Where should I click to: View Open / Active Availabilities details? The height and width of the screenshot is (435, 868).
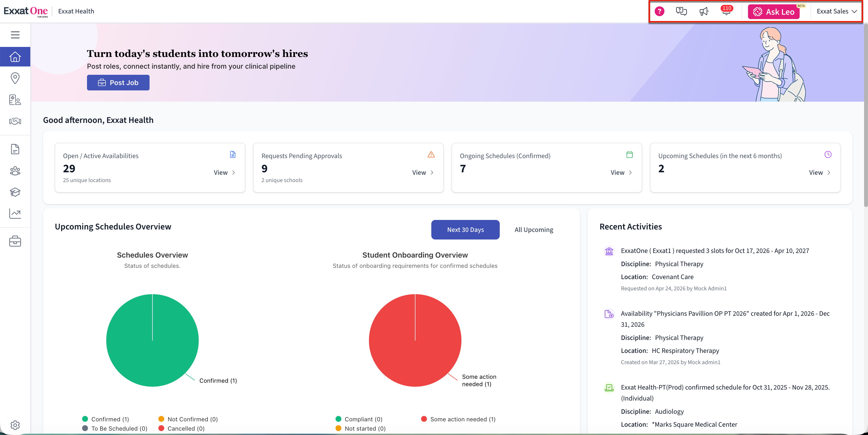tap(224, 173)
